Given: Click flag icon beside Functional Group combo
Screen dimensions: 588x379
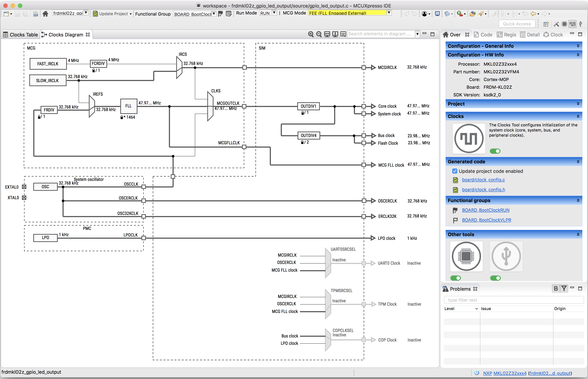Looking at the screenshot, I should (221, 14).
